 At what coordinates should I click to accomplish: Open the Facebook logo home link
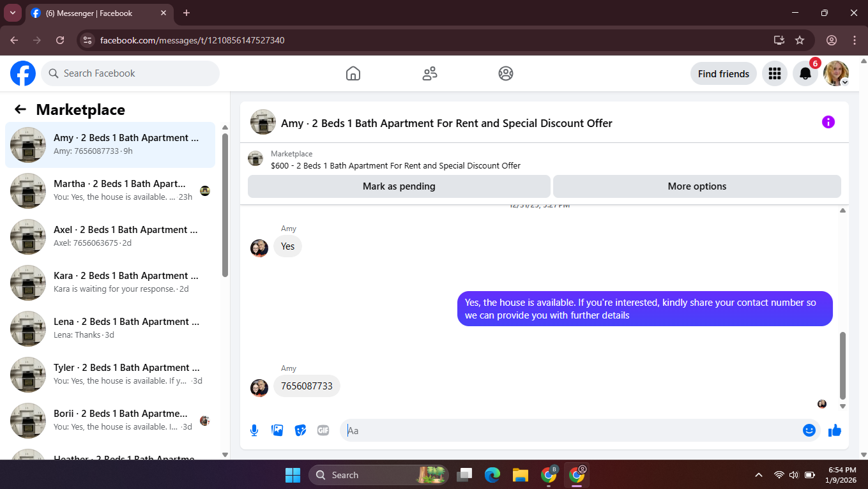coord(23,73)
